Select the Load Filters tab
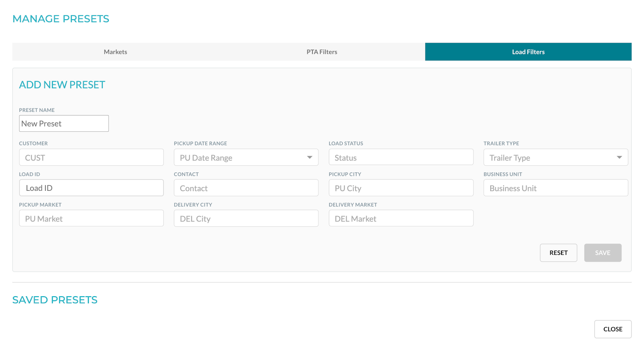The height and width of the screenshot is (349, 644). pos(528,52)
